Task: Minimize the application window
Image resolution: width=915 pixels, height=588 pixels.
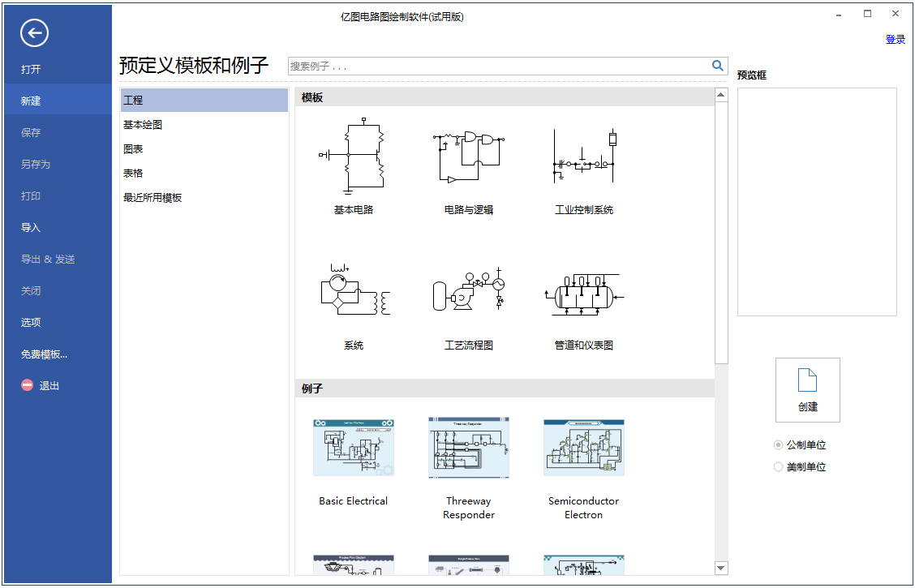Action: (839, 14)
